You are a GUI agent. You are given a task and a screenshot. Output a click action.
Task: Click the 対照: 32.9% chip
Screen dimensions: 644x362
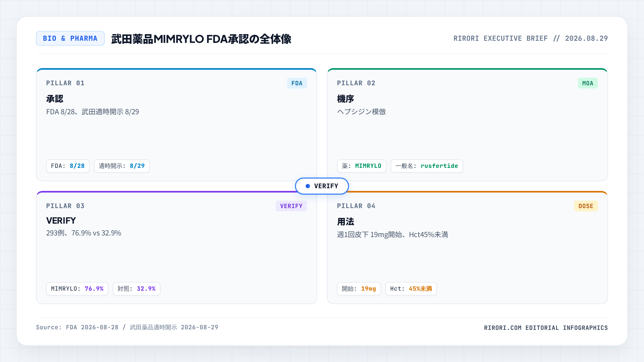coord(137,289)
